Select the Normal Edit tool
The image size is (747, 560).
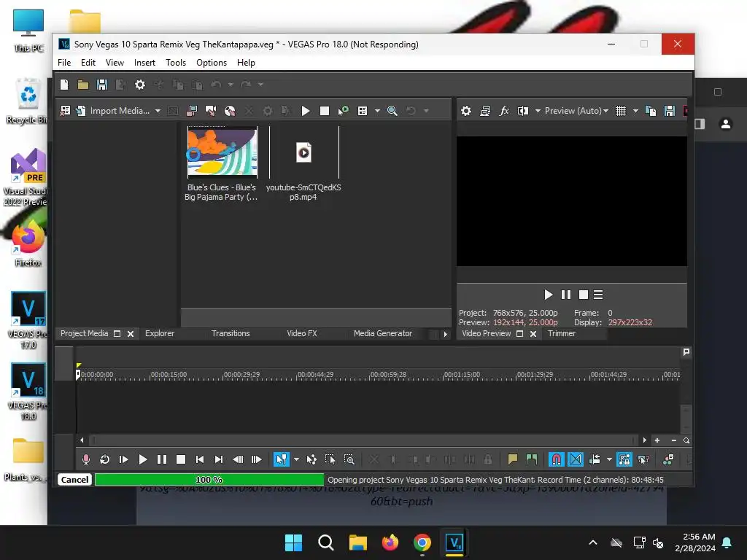(282, 459)
